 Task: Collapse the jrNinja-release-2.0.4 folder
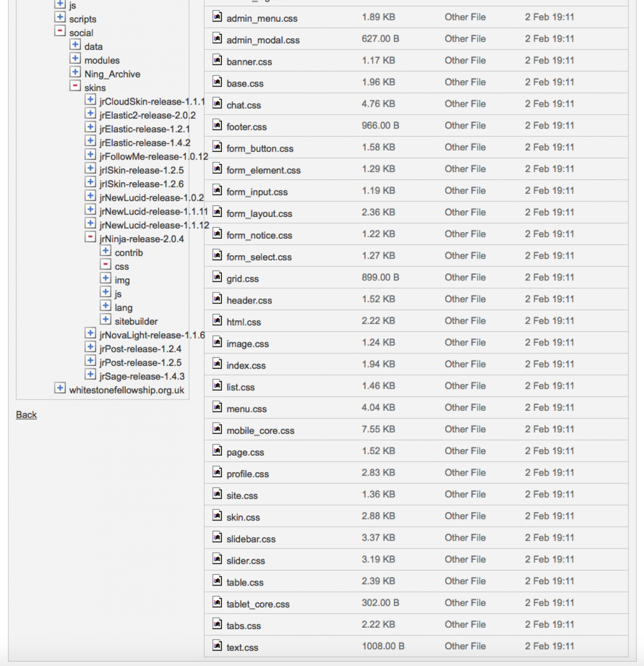[91, 237]
